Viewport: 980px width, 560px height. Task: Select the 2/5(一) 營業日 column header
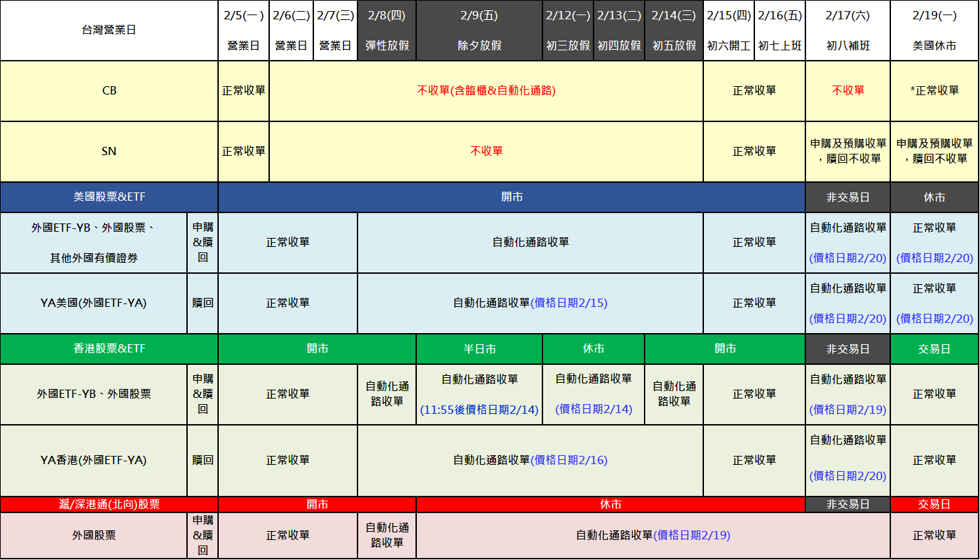(244, 30)
